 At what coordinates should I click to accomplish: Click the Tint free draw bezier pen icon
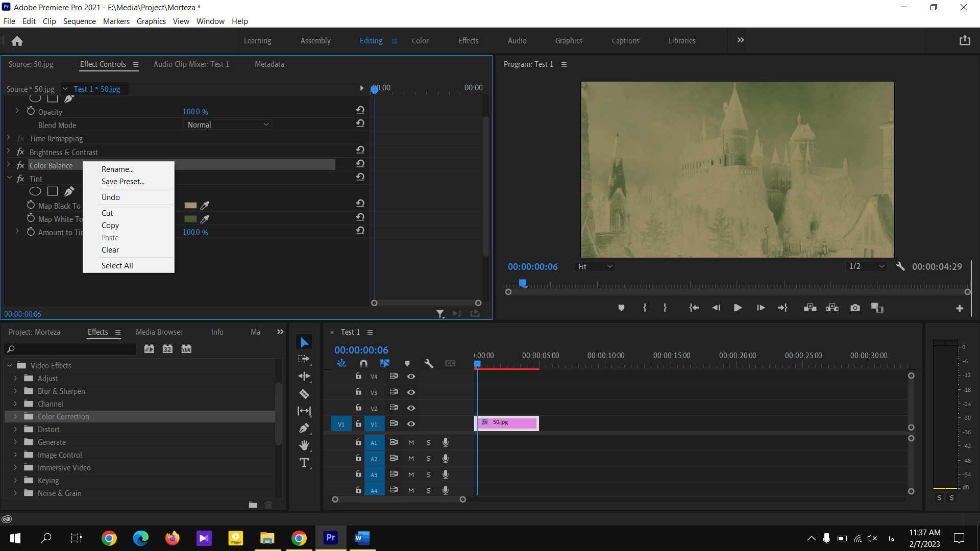click(69, 191)
